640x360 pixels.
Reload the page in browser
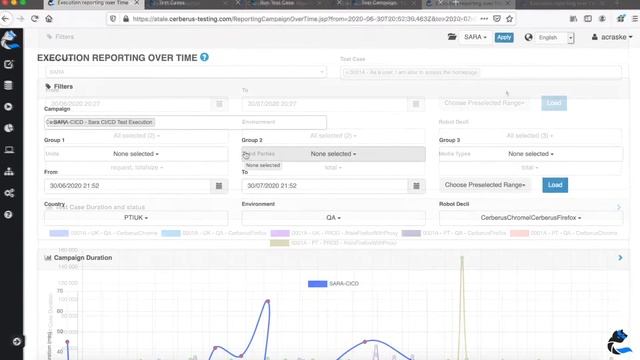click(x=35, y=19)
